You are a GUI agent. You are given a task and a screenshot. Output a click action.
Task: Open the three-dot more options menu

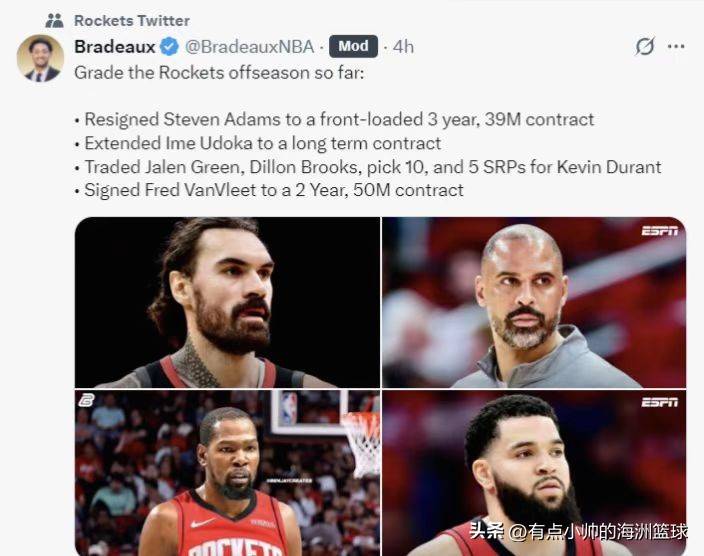click(x=676, y=46)
